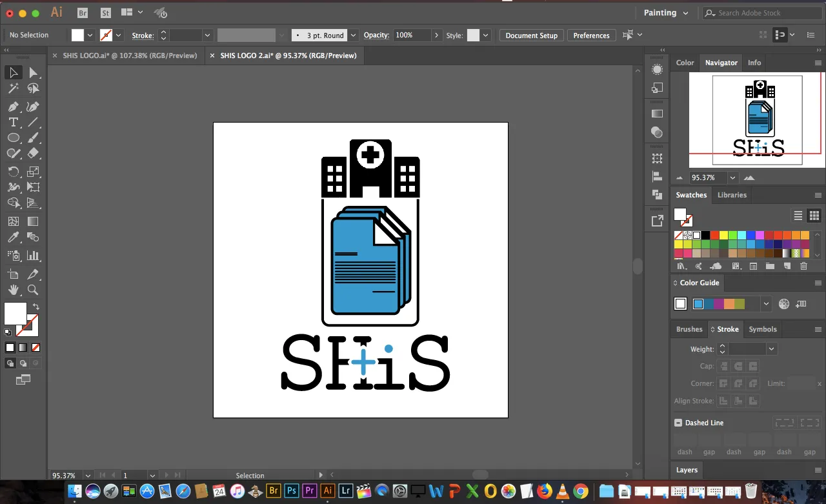Image resolution: width=826 pixels, height=504 pixels.
Task: Select the blue base color in Color Guide
Action: pos(698,304)
